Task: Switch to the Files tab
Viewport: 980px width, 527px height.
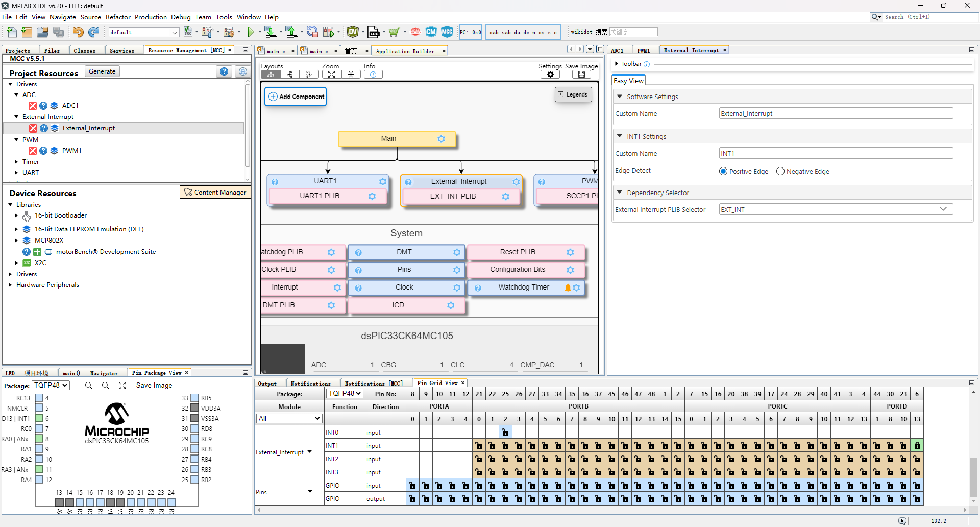Action: (x=52, y=51)
